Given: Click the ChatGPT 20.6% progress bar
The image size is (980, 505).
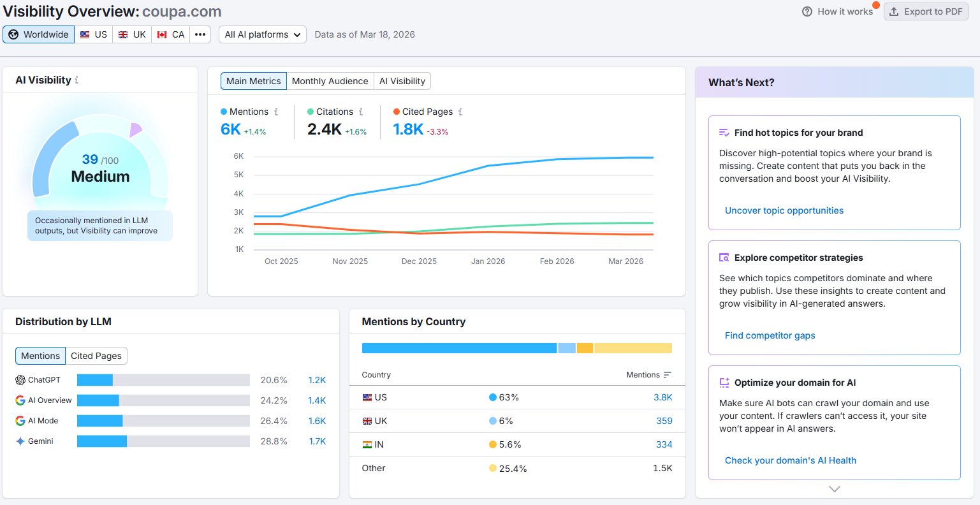Looking at the screenshot, I should (x=163, y=380).
